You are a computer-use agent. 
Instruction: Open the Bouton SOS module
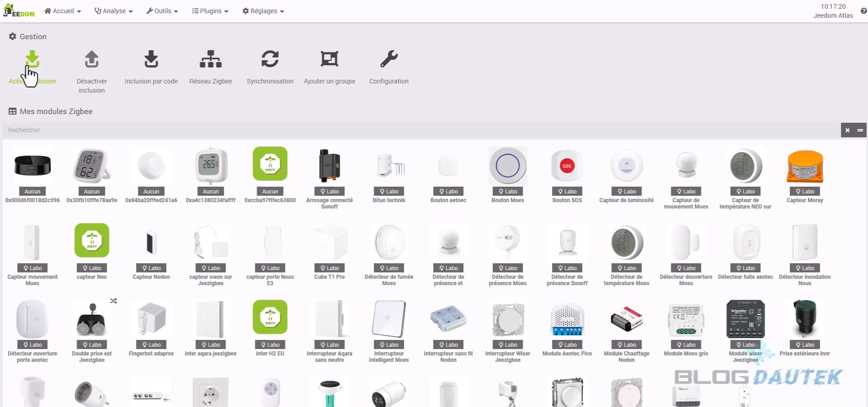[x=567, y=175]
